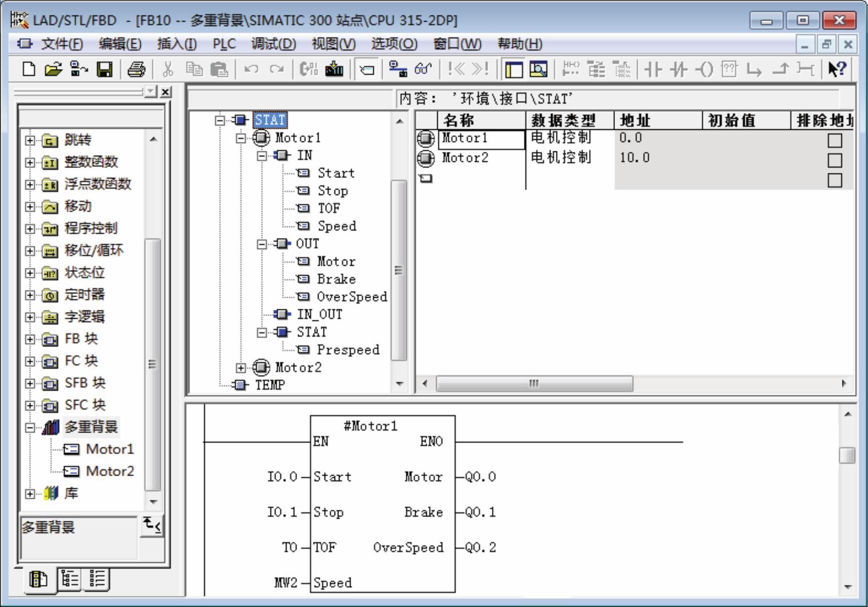
Task: Select Motor2 under 多重背景 in the side panel
Action: tap(110, 471)
